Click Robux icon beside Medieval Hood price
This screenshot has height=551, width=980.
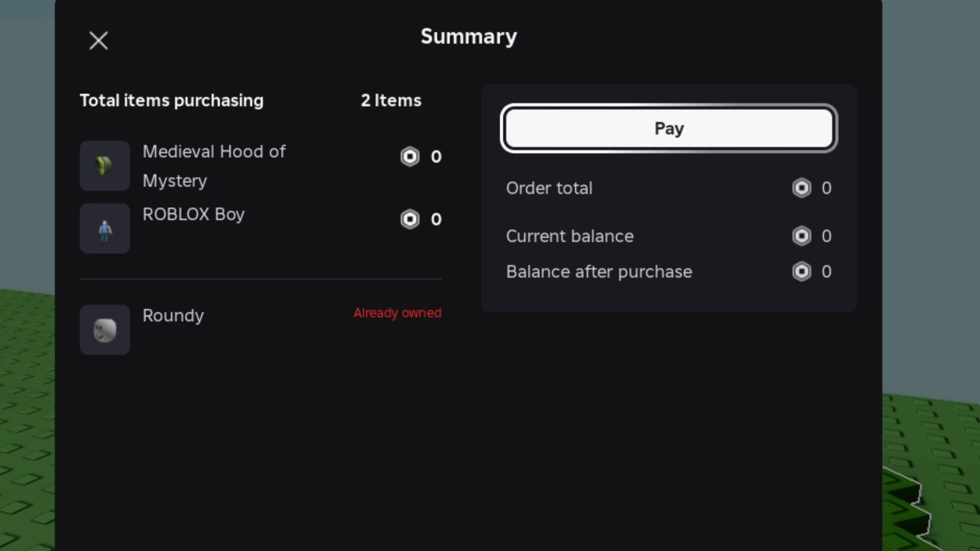410,157
